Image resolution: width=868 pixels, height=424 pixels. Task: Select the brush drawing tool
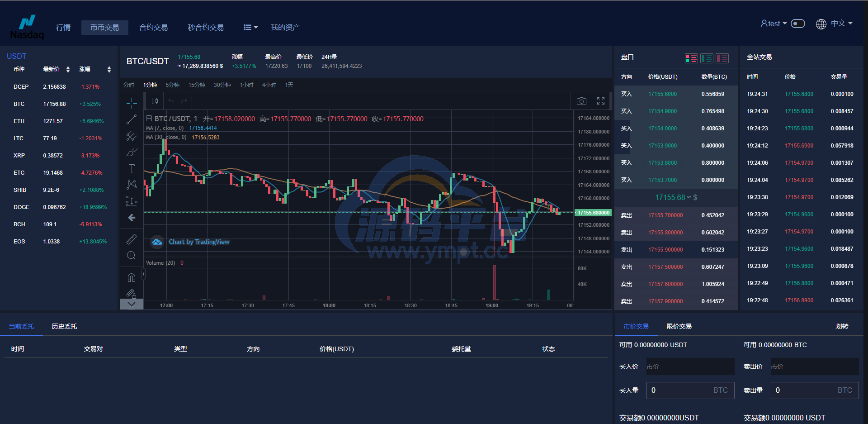click(x=132, y=152)
